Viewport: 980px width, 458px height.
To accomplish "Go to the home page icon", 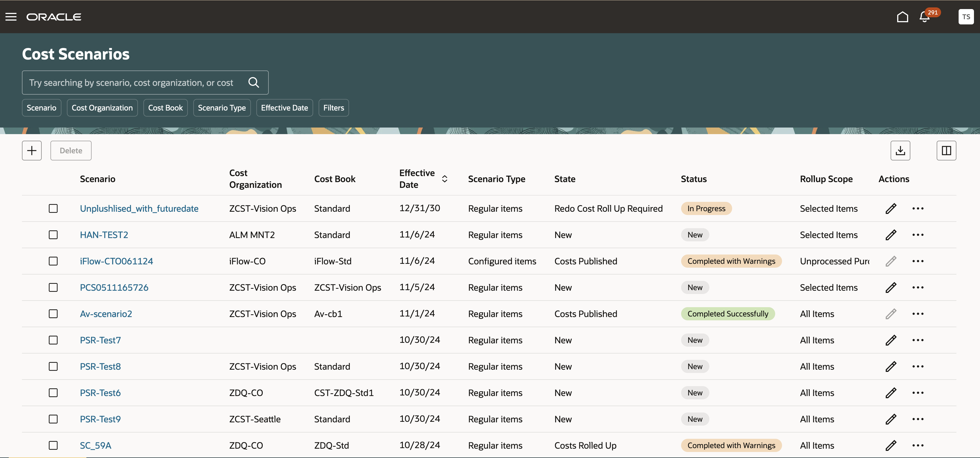I will click(x=902, y=17).
